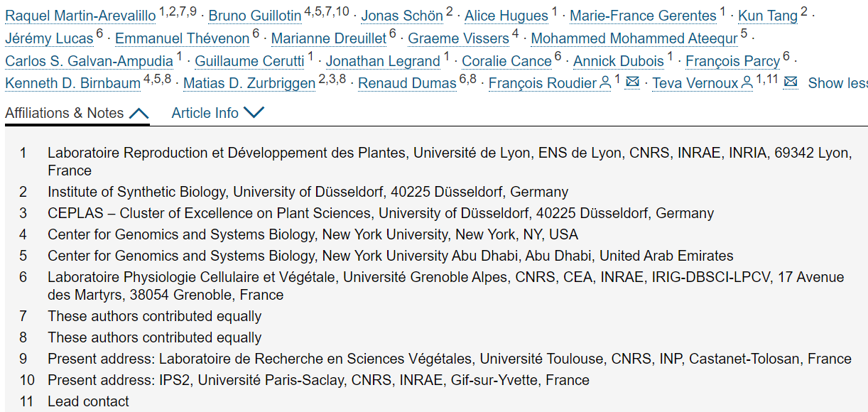
Task: Select author François Parcy
Action: click(x=732, y=61)
